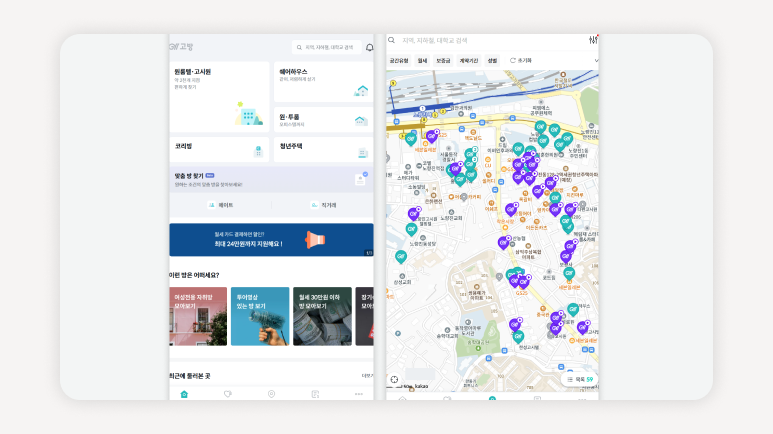
Task: Click the purple marker above 한성고시텔 teal pin
Action: [x=515, y=324]
